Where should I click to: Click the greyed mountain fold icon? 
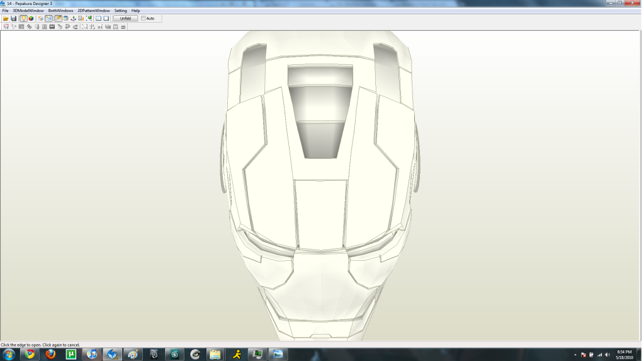pyautogui.click(x=37, y=26)
